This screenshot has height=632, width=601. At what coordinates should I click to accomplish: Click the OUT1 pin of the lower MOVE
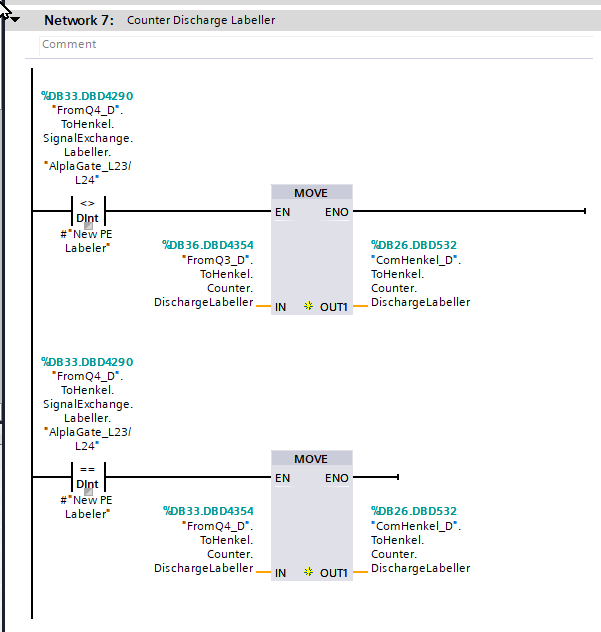coord(334,573)
